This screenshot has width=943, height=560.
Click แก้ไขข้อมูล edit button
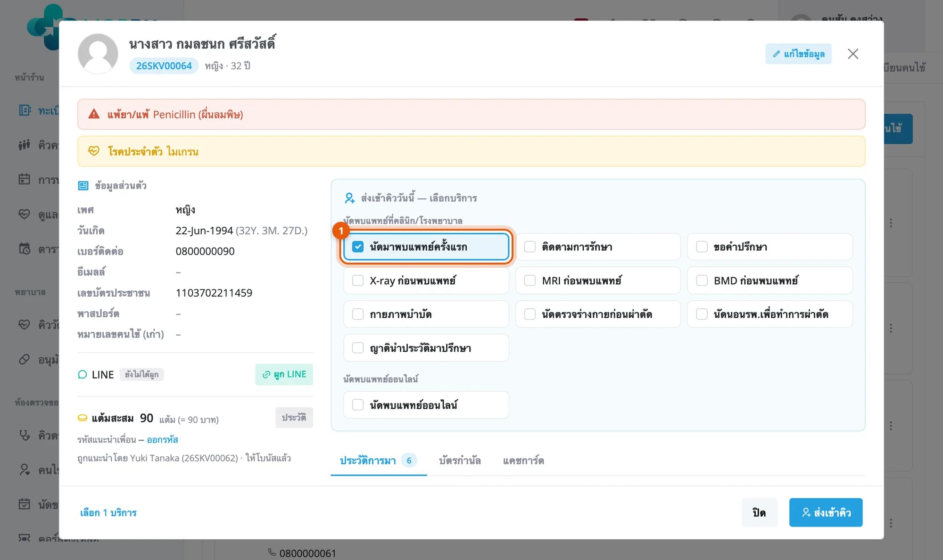point(798,54)
